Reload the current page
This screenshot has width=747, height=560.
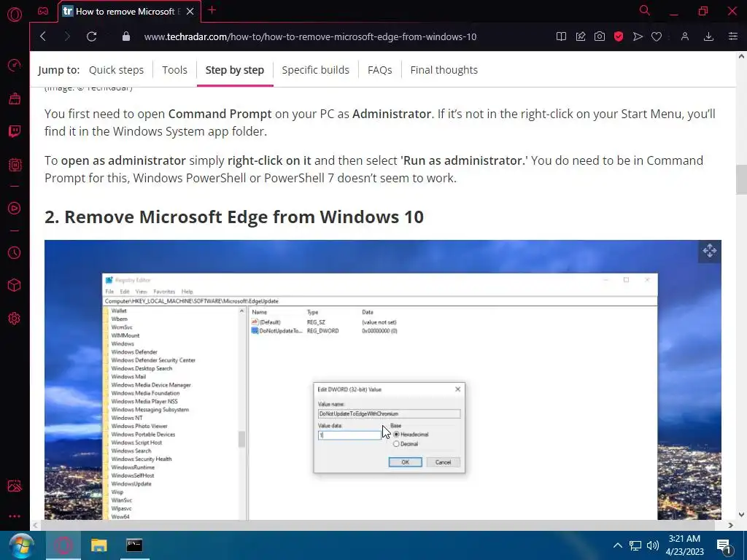pyautogui.click(x=91, y=36)
